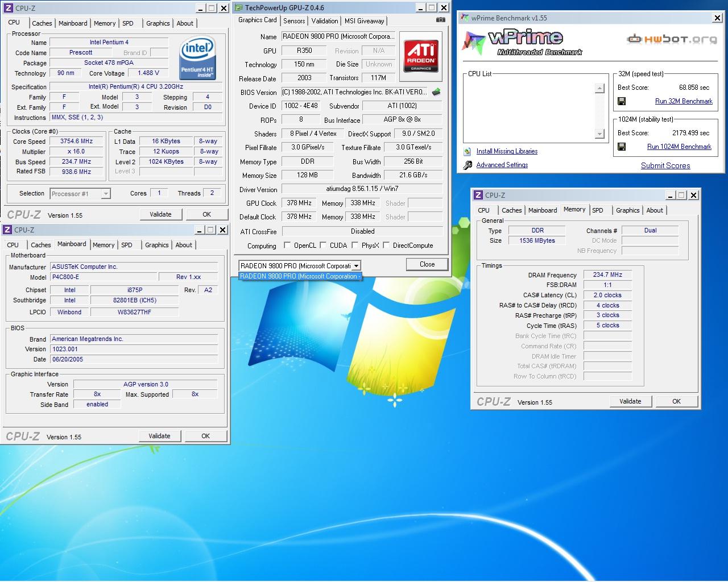Click the BIOS save chip icon in GPU-Z
The height and width of the screenshot is (582, 728).
(x=436, y=92)
